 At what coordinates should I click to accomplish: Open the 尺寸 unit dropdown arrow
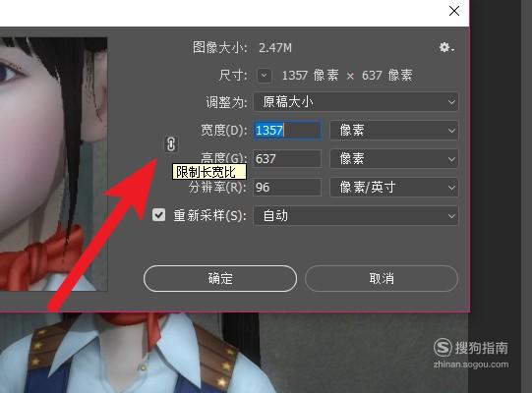tap(264, 76)
